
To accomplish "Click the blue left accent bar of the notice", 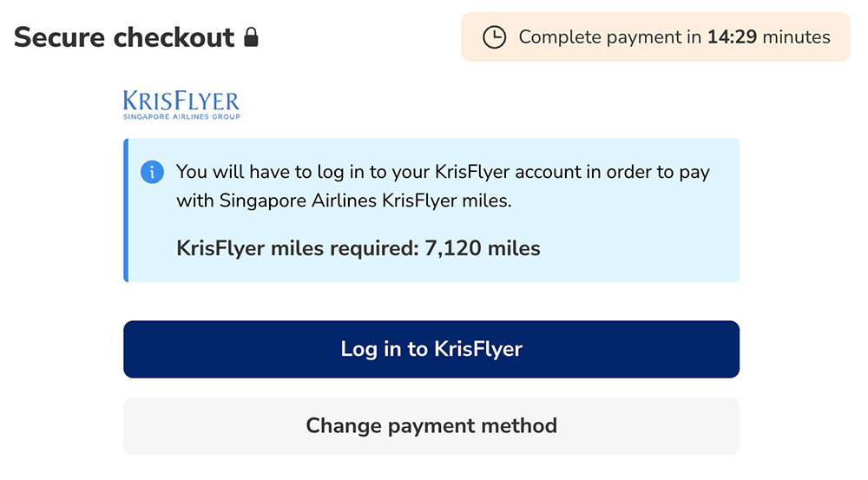I will (x=126, y=210).
